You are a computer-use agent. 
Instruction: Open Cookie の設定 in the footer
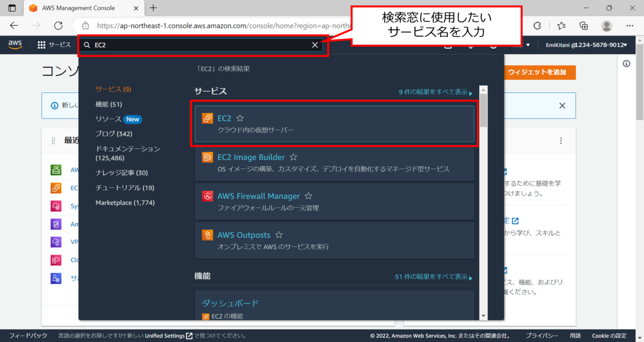click(609, 336)
